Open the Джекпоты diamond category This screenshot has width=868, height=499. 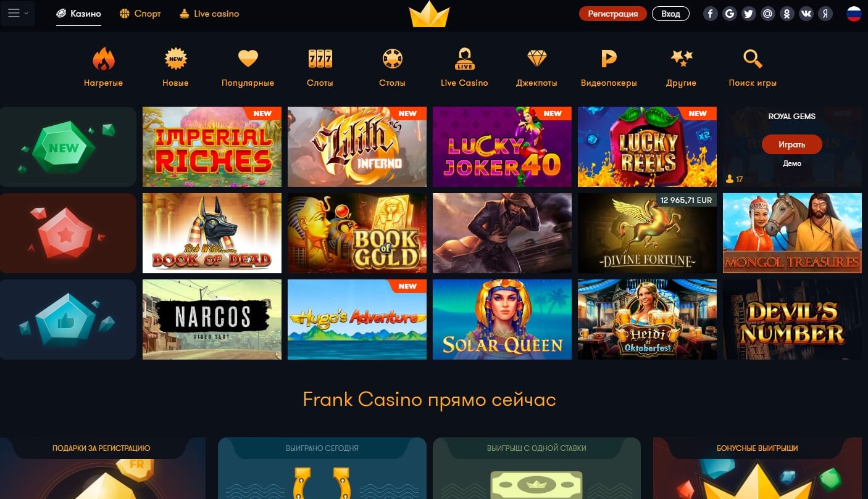(x=536, y=67)
